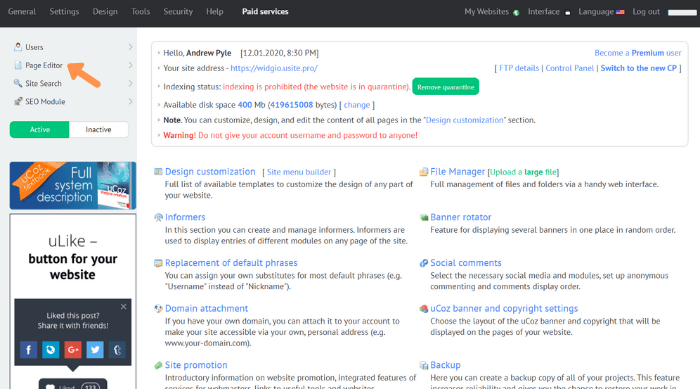The width and height of the screenshot is (700, 389).
Task: Open the widgio.usite.pro site address link
Action: (274, 68)
